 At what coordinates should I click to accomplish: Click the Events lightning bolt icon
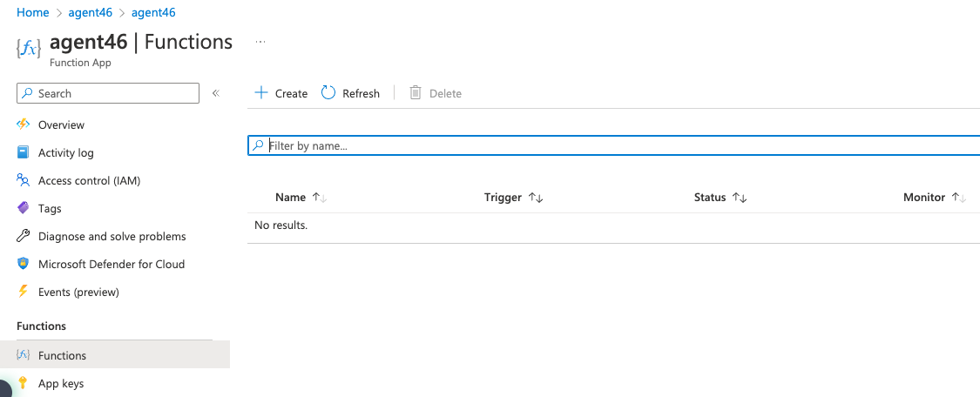24,292
